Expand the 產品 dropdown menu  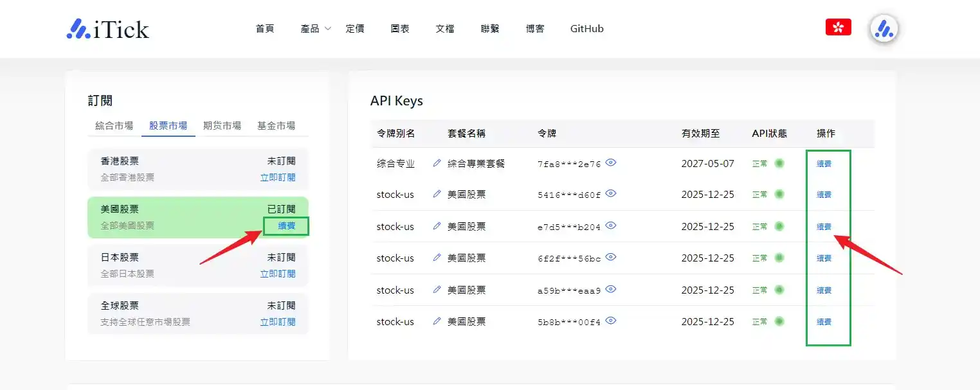click(315, 29)
